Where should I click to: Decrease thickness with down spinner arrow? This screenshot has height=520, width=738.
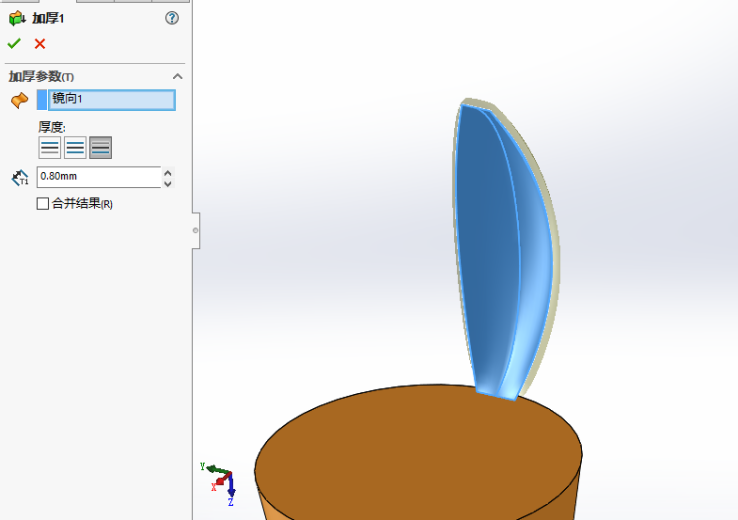167,183
